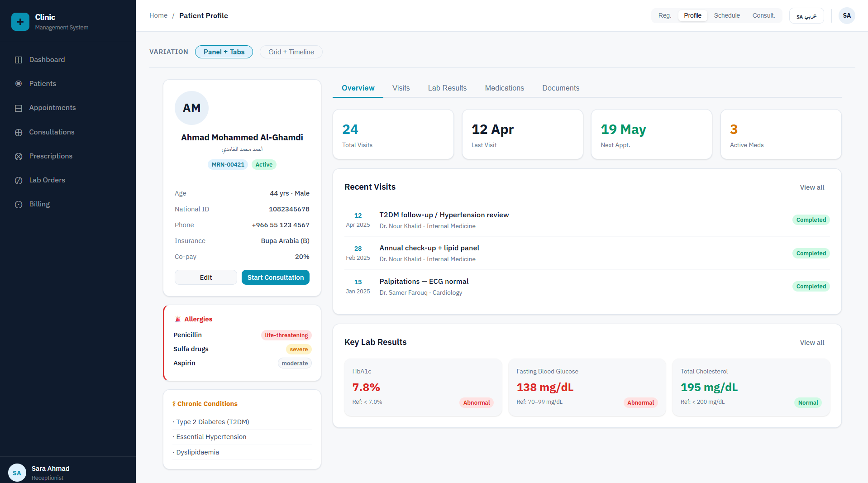Open Billing from the sidebar icon

point(19,204)
